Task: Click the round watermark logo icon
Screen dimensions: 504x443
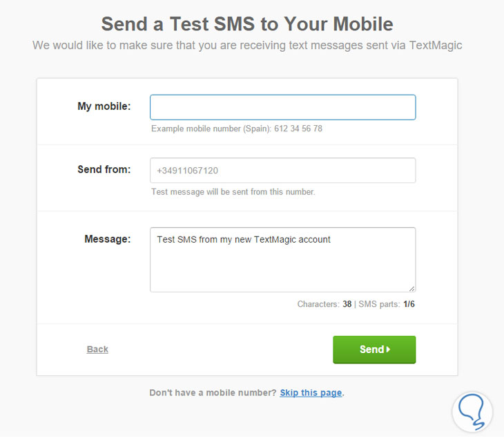Action: (472, 413)
